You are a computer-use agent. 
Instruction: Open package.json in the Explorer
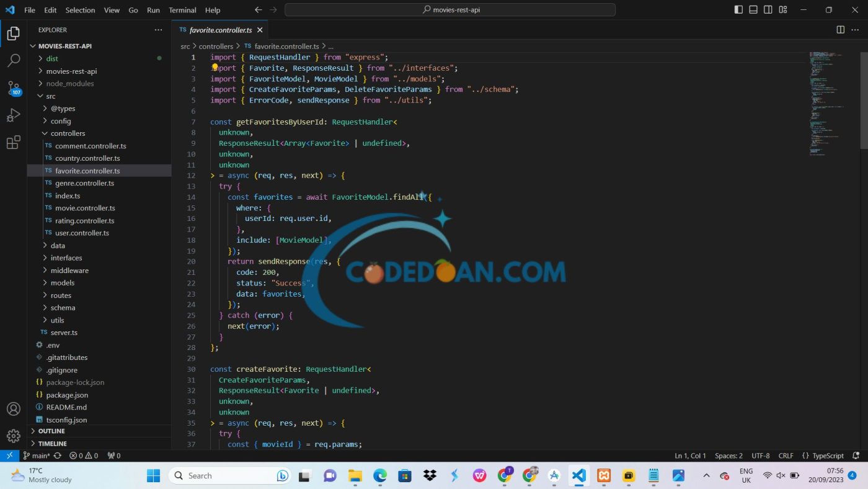point(99,395)
